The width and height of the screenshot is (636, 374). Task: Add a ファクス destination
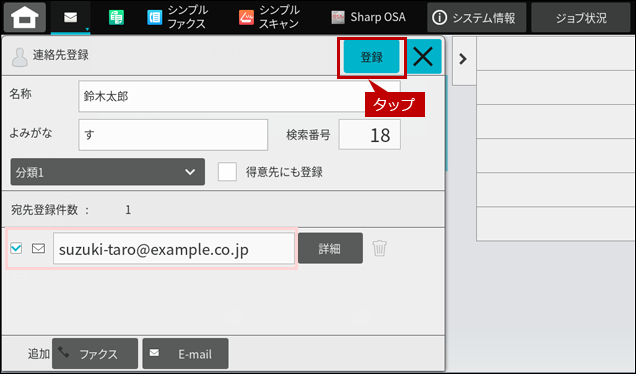[x=95, y=354]
